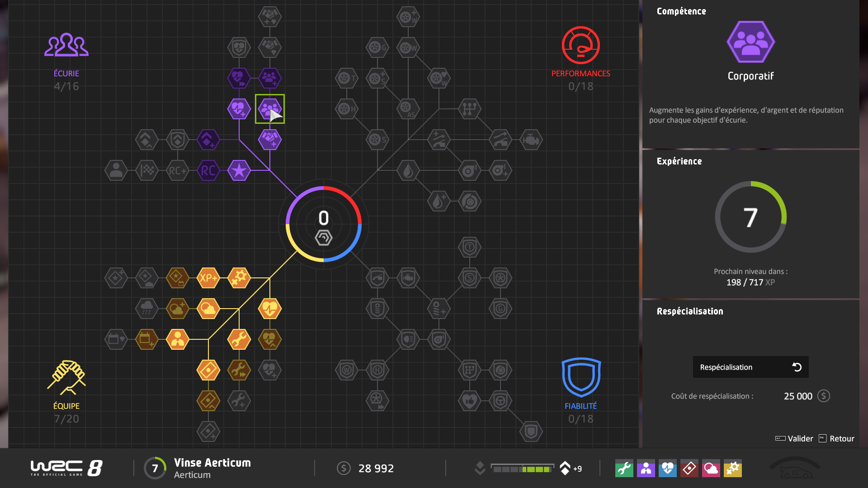The image size is (868, 488).
Task: Choose the grey calendar-heart skill node
Action: 116,339
